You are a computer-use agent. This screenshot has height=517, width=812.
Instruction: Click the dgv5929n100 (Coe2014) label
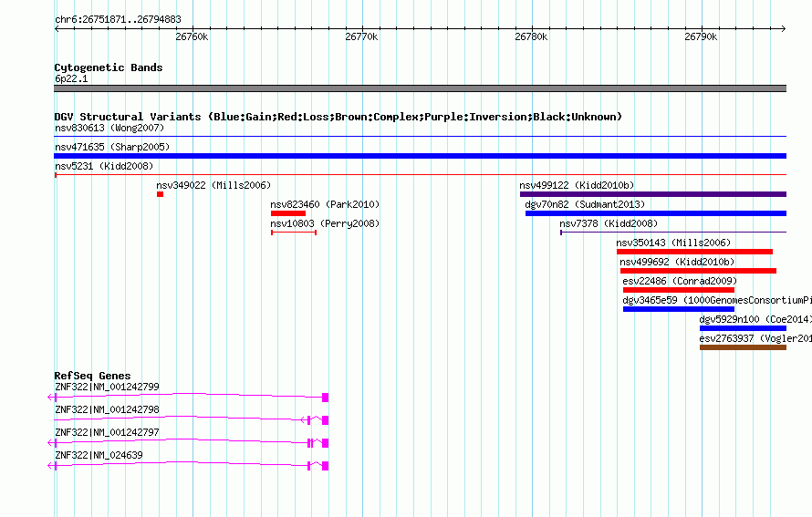(755, 319)
